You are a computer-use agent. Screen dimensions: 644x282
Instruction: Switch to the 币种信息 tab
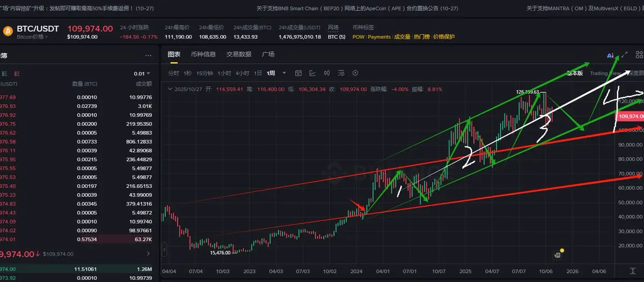pos(203,54)
